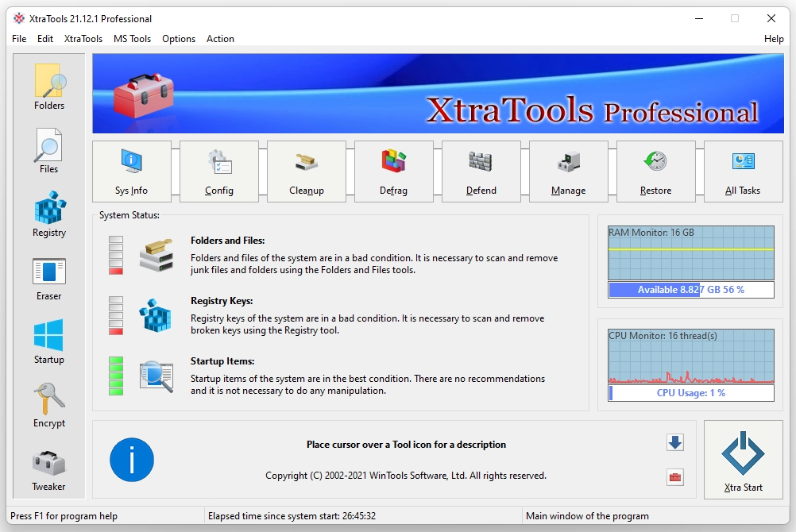This screenshot has height=532, width=796.
Task: Choose the Cleanup toolbar button
Action: click(307, 172)
